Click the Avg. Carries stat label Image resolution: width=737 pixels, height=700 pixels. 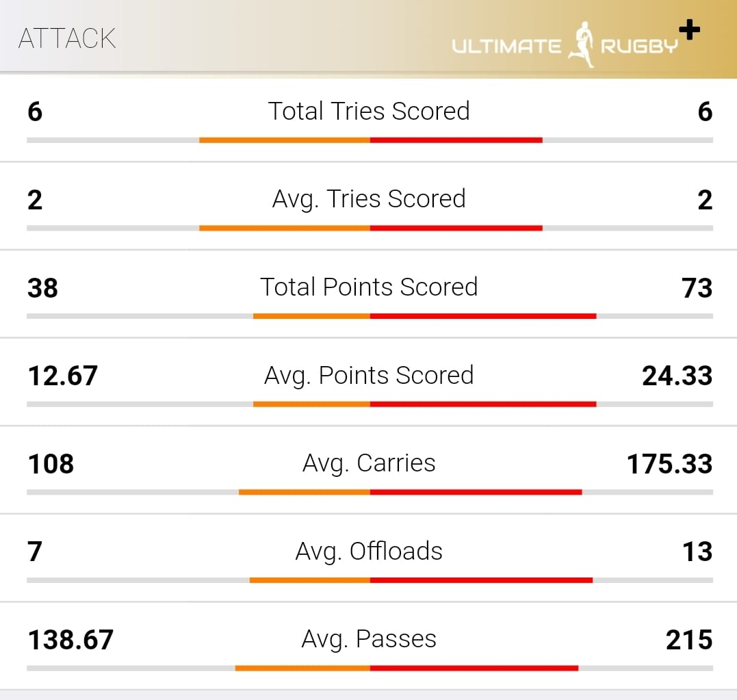[x=369, y=463]
